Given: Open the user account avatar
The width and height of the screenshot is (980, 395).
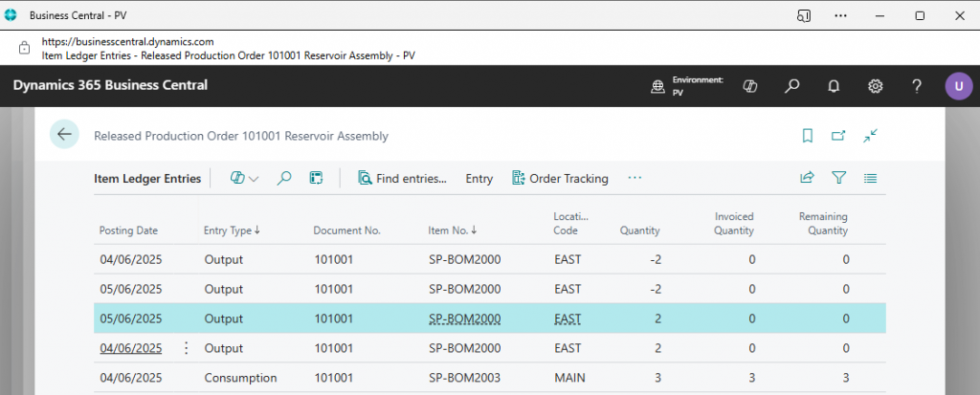Looking at the screenshot, I should (958, 86).
